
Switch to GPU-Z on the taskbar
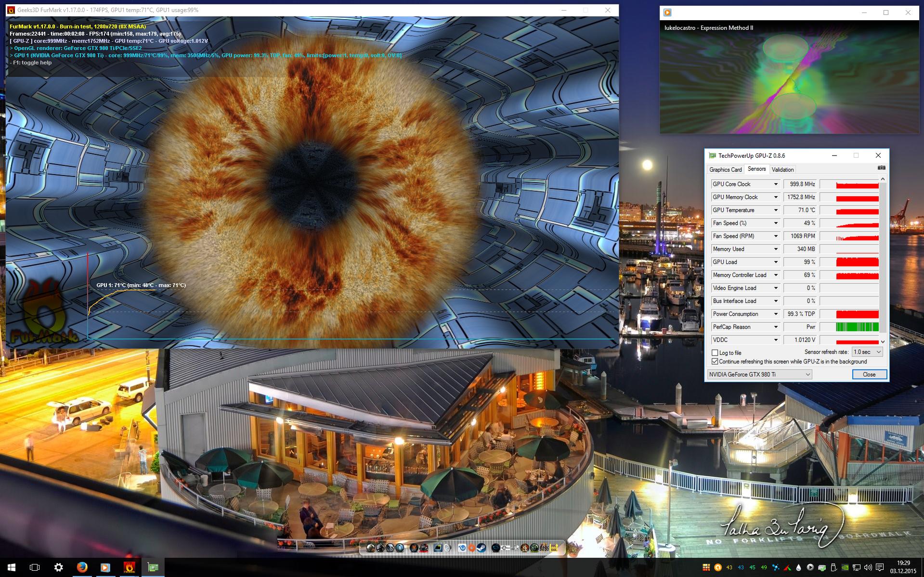153,567
